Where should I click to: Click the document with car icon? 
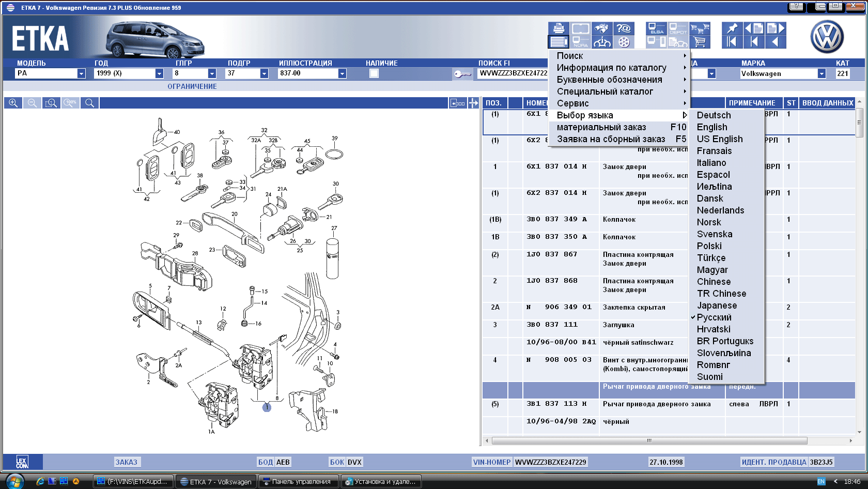[x=678, y=42]
